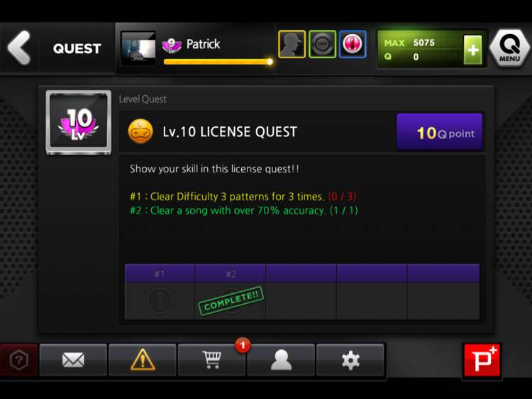Open the Q MENU hexagon button
The width and height of the screenshot is (532, 399).
pyautogui.click(x=509, y=48)
